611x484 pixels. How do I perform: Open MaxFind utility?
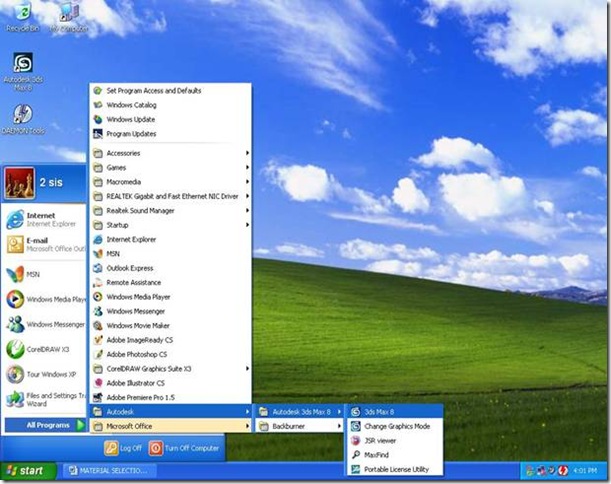coord(395,455)
